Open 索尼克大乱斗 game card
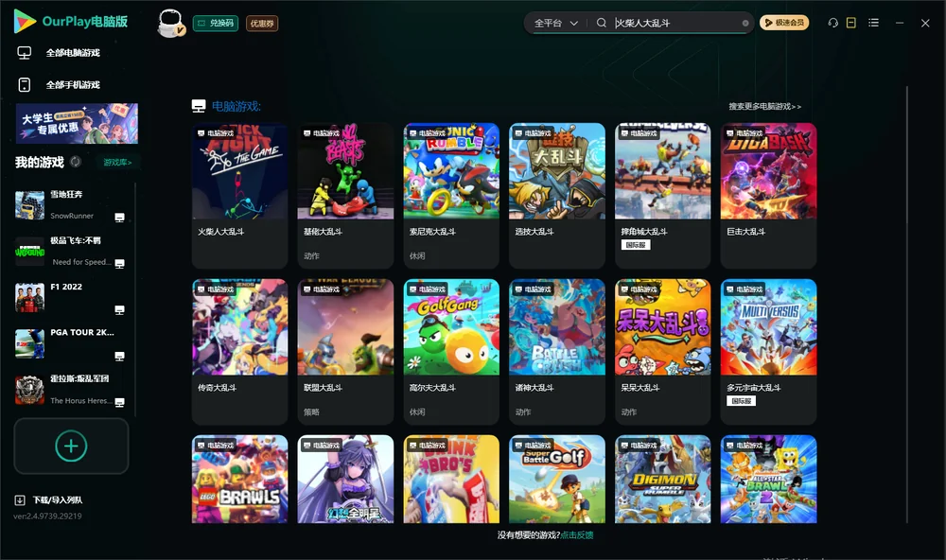 [x=451, y=196]
